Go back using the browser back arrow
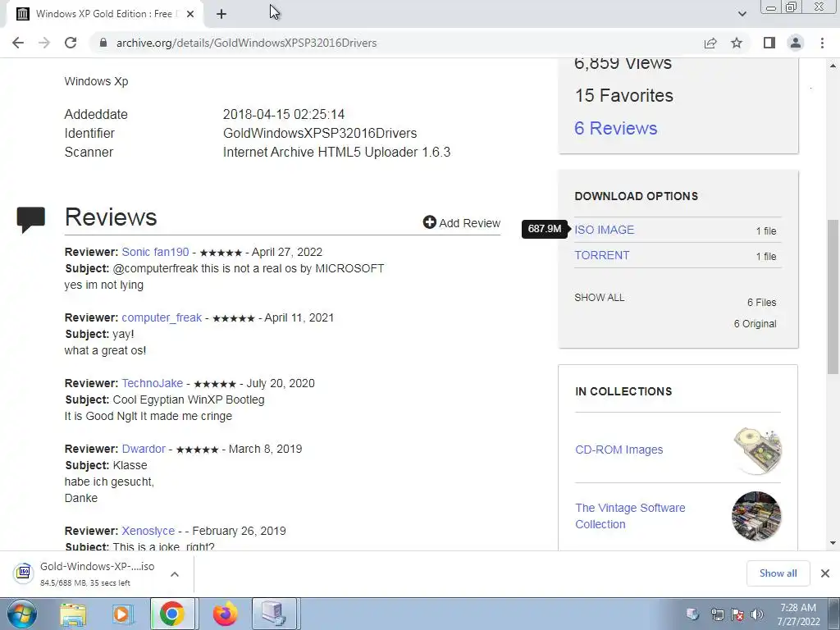 tap(18, 43)
